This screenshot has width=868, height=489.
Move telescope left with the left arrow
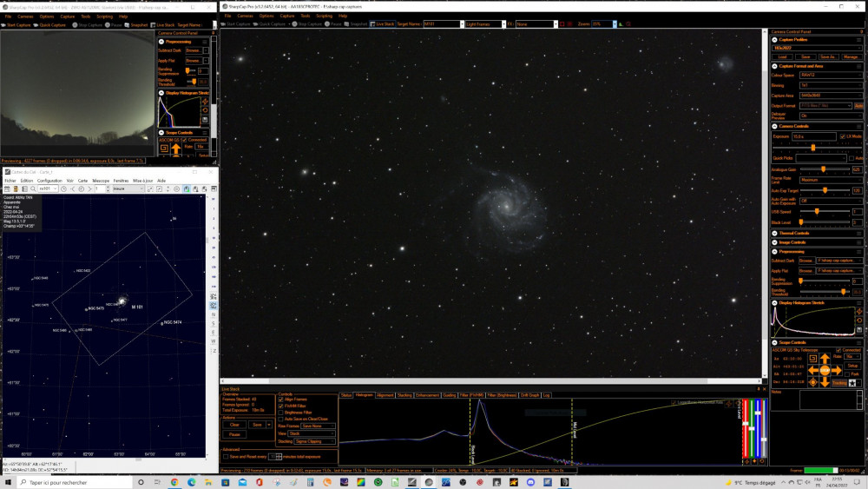813,370
